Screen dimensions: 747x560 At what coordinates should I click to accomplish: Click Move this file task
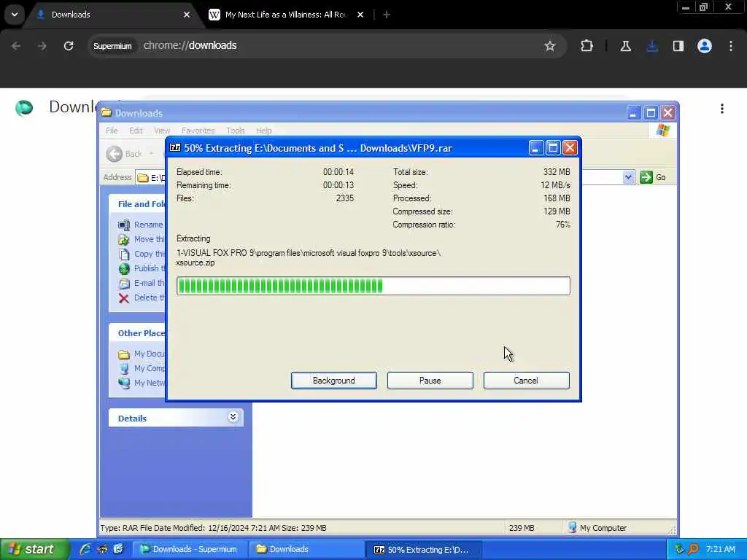(149, 239)
